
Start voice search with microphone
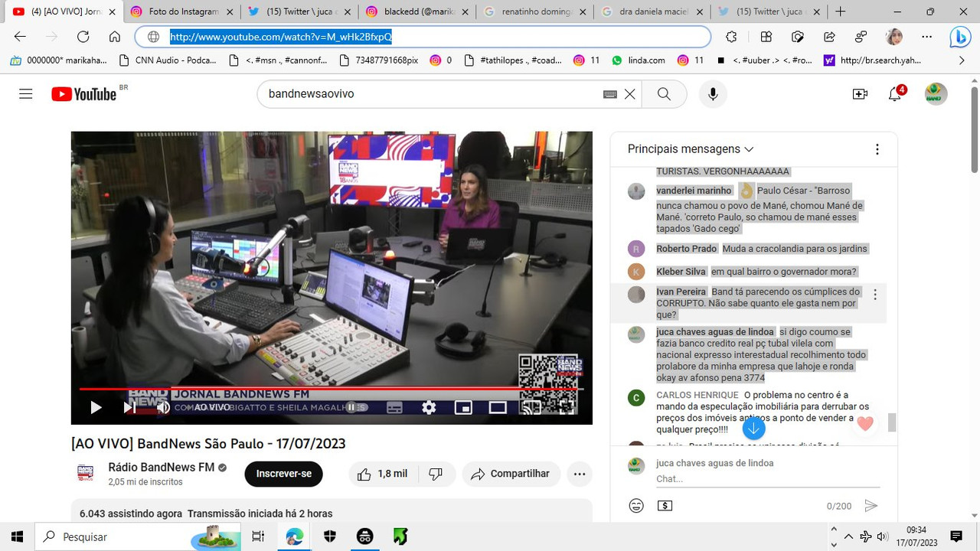(x=713, y=94)
